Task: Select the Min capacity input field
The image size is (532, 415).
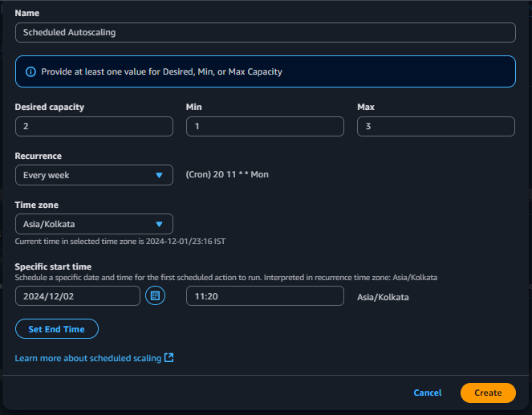Action: tap(265, 126)
